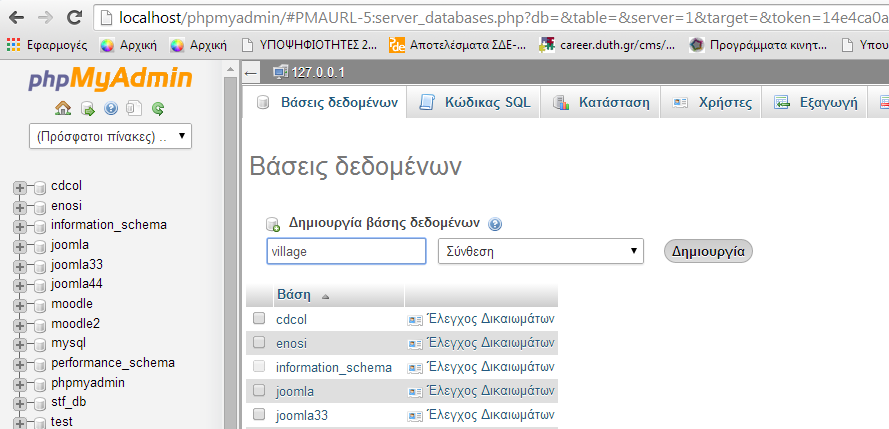Viewport: 889px width, 429px height.
Task: Open information_schema database link in table
Action: click(x=334, y=368)
